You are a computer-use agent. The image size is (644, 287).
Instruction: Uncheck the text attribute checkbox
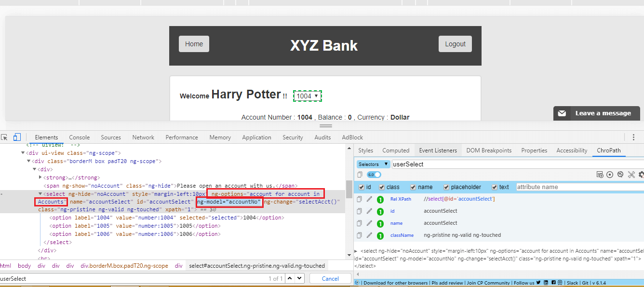tap(495, 187)
